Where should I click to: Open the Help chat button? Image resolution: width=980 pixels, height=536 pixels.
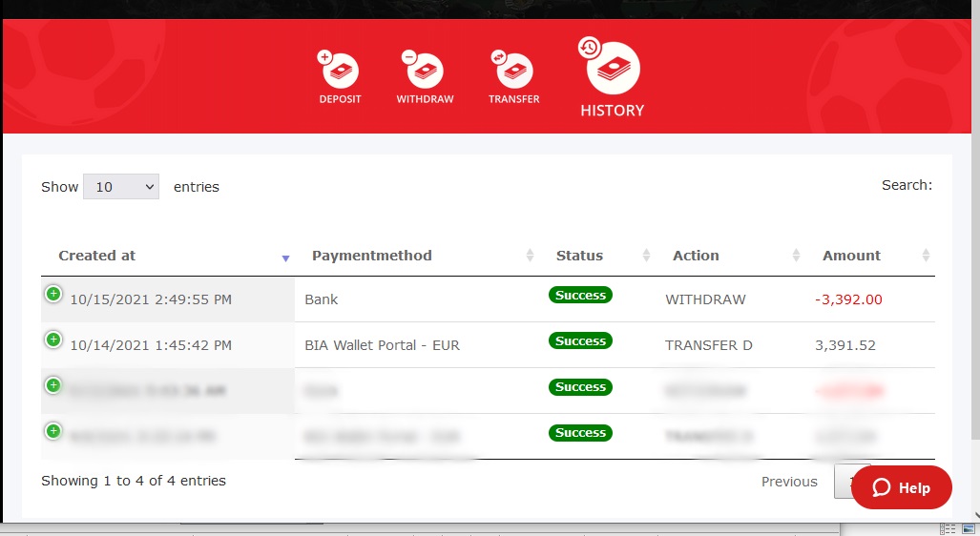point(901,487)
